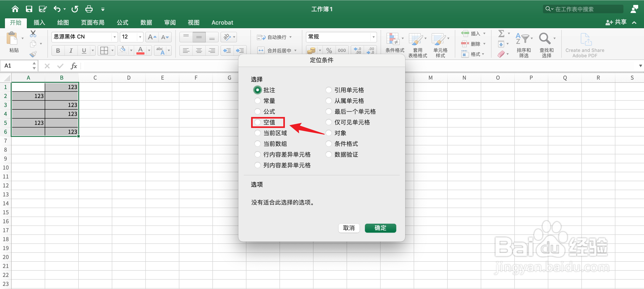Choose the 仅可见单元格 radio button
This screenshot has height=289, width=644.
point(328,122)
